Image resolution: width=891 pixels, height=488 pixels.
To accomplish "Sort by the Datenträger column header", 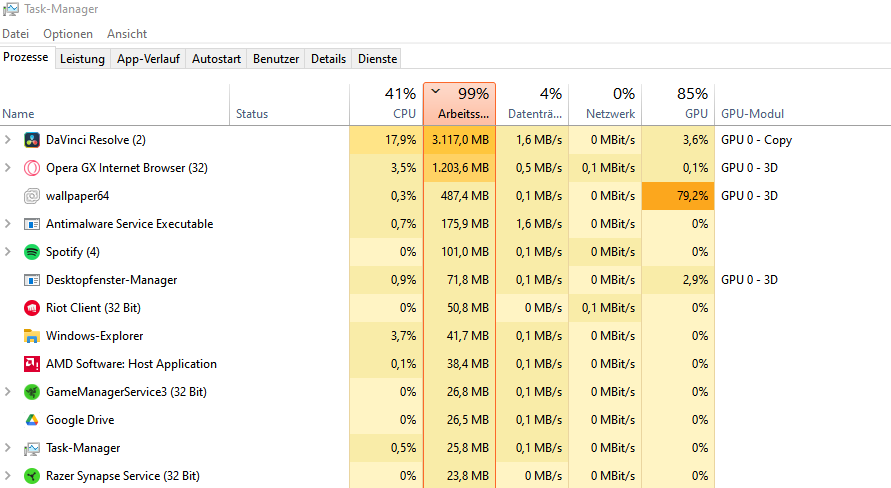I will click(532, 105).
